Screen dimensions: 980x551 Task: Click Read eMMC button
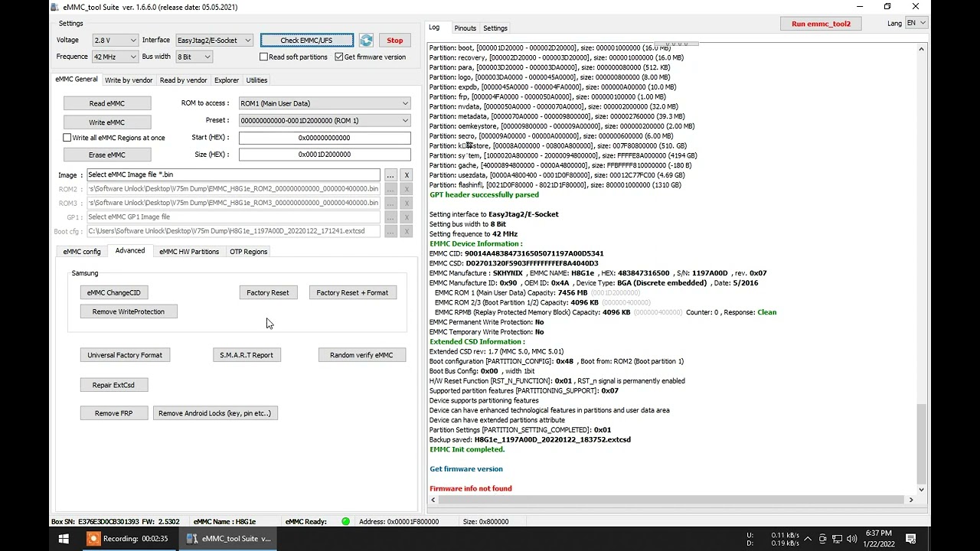click(x=107, y=103)
